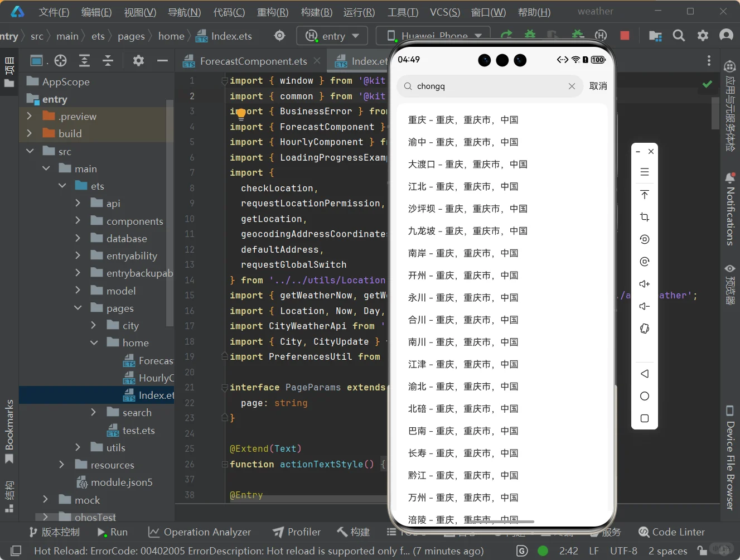740x560 pixels.
Task: Clear the chongq search text with X
Action: point(572,86)
